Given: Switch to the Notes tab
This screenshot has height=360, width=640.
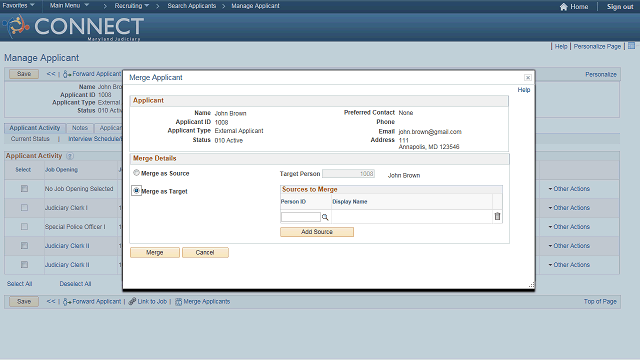Looking at the screenshot, I should [80, 128].
